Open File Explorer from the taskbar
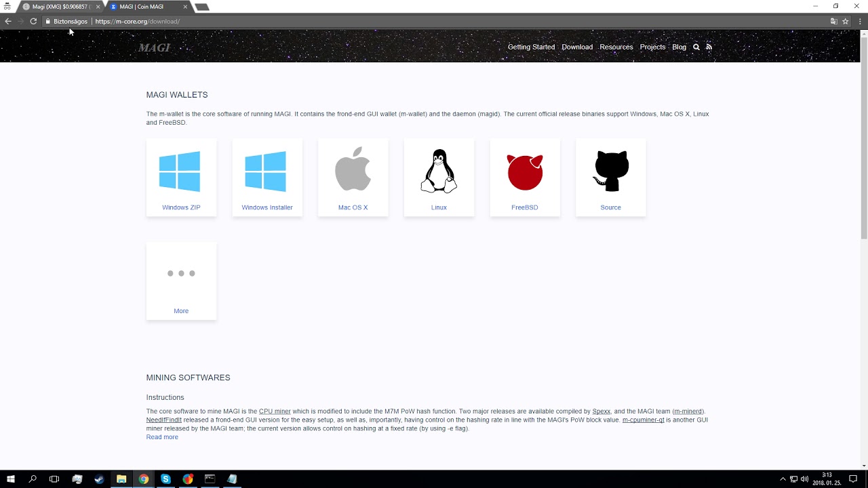 (121, 479)
